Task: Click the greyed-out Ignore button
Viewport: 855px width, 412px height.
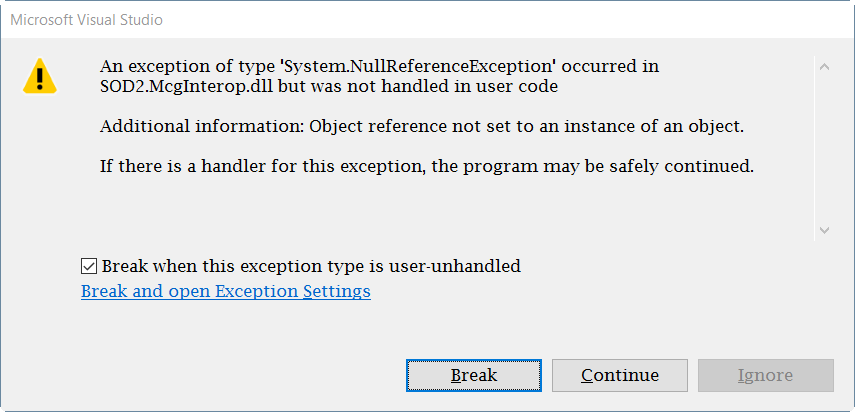Action: click(766, 375)
